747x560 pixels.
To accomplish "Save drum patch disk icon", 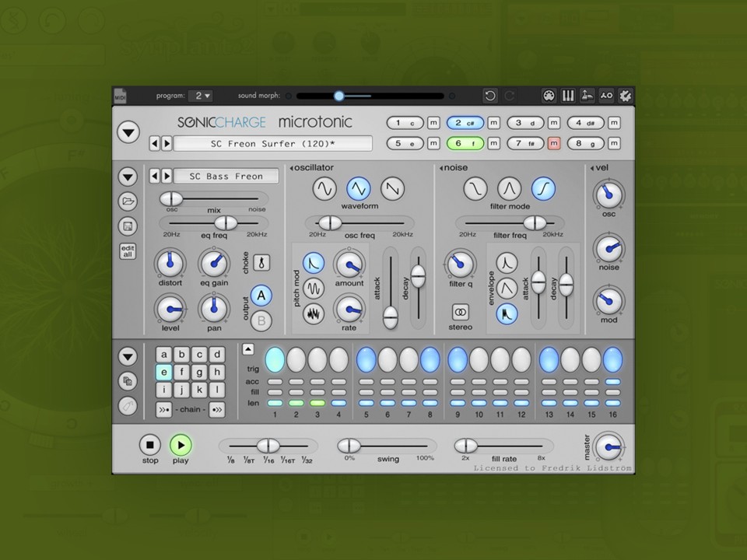I will click(128, 226).
